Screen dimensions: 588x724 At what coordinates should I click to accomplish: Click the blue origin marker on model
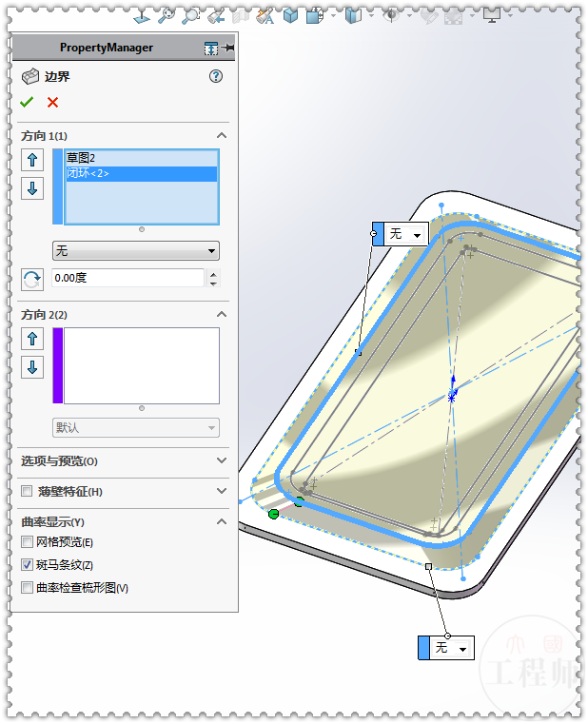(451, 397)
